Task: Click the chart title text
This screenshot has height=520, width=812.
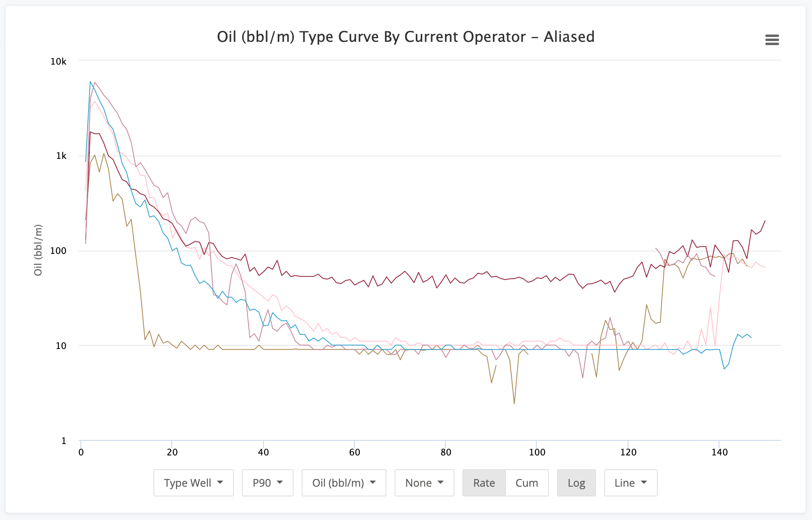Action: point(406,37)
